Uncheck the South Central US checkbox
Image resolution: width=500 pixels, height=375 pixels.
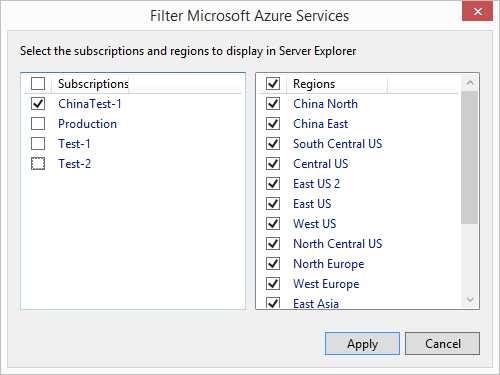click(273, 144)
